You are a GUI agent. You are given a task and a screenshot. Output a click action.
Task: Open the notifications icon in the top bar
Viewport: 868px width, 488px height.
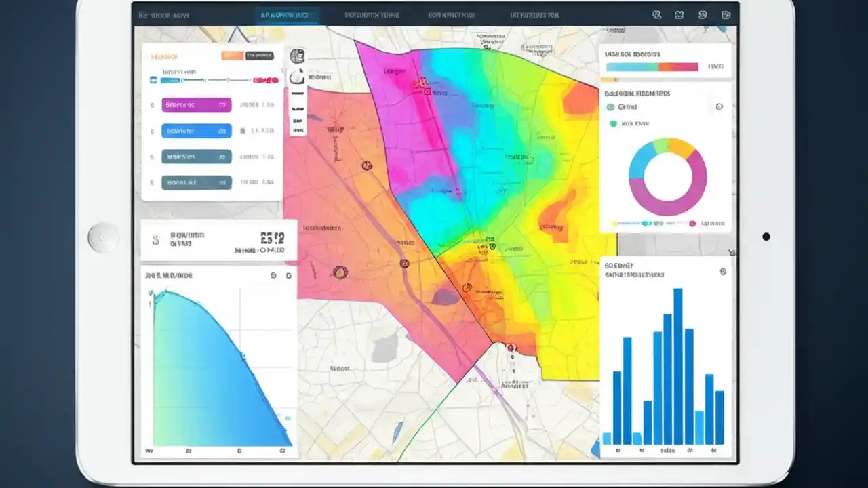click(x=679, y=14)
